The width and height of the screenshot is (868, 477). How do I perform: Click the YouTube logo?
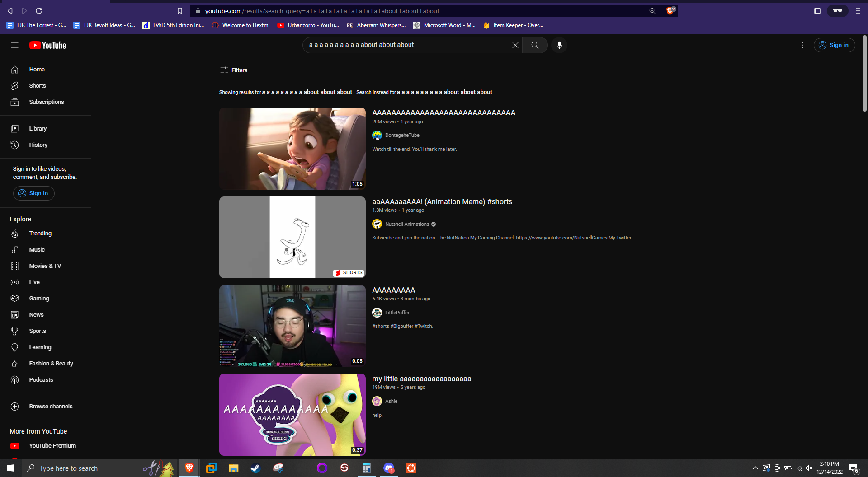48,45
